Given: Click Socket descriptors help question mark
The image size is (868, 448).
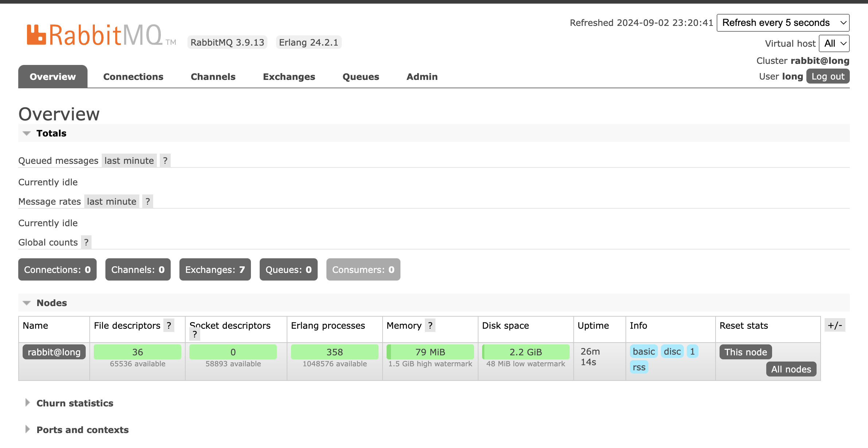Looking at the screenshot, I should click(x=195, y=334).
